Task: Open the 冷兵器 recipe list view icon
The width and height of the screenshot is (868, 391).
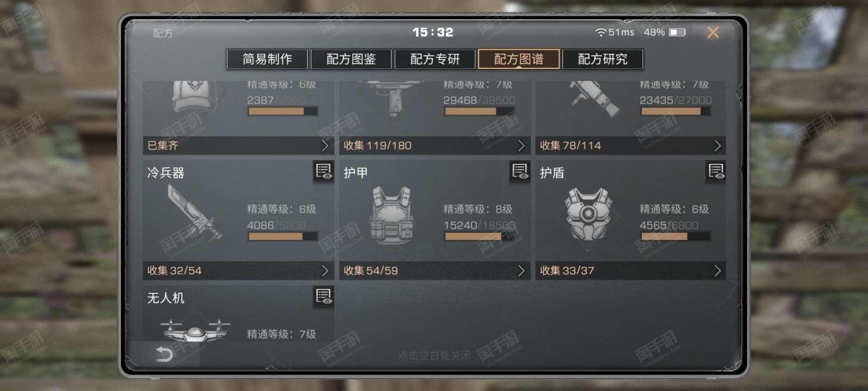Action: click(x=324, y=172)
